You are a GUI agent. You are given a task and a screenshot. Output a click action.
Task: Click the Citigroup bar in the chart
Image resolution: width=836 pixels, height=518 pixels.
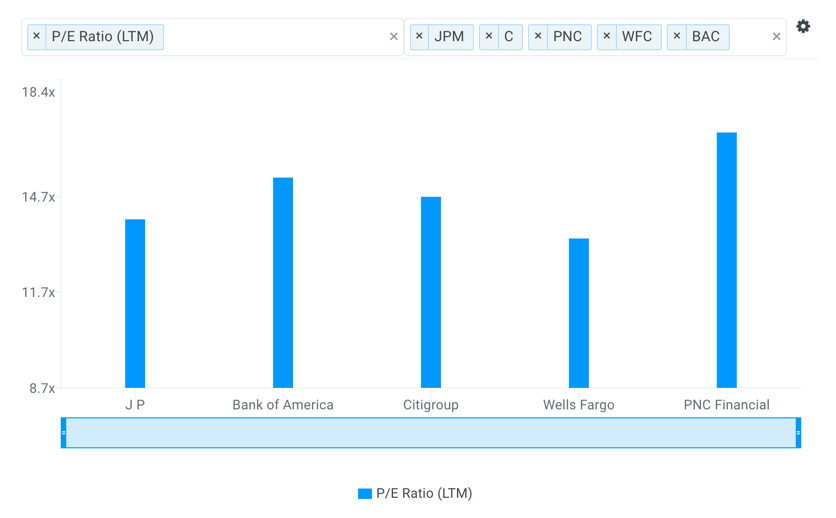pos(431,292)
